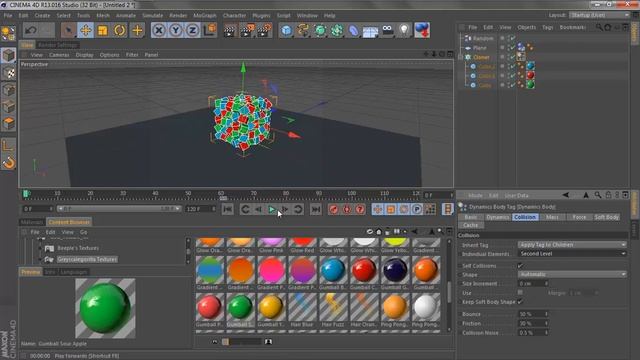Select the hot pink gradient material thumbnail
The image size is (640, 360).
[271, 270]
